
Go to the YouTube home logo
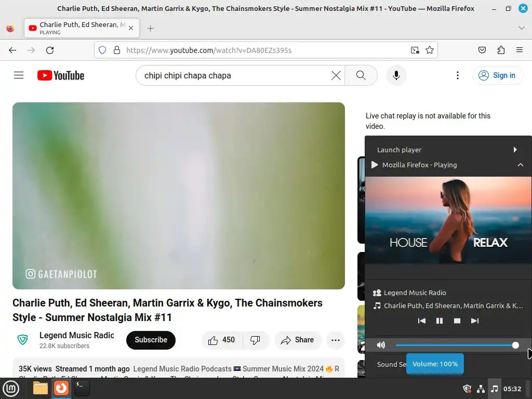pyautogui.click(x=61, y=75)
